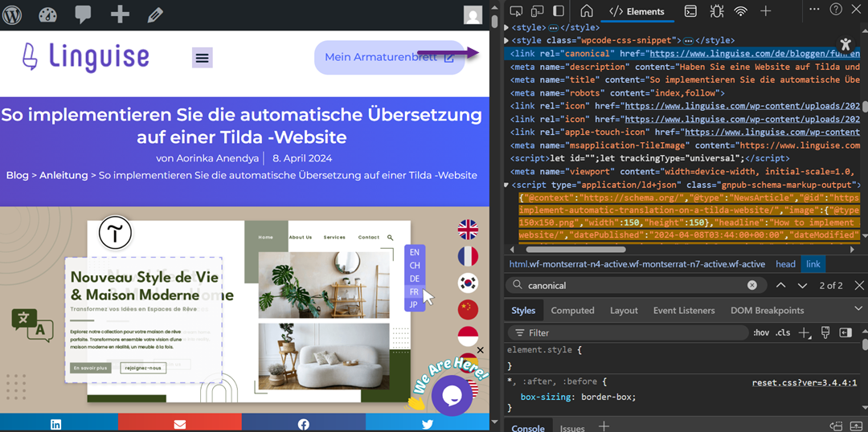Switch to the Elements tab
The image size is (868, 432).
(x=637, y=11)
